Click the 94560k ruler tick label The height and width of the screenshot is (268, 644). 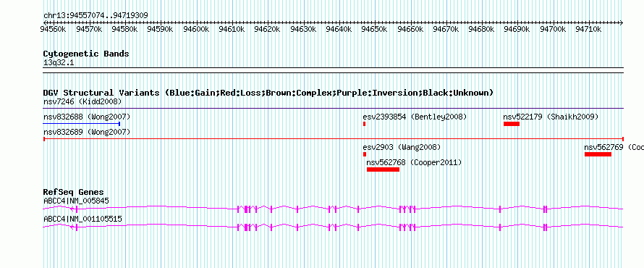point(53,29)
